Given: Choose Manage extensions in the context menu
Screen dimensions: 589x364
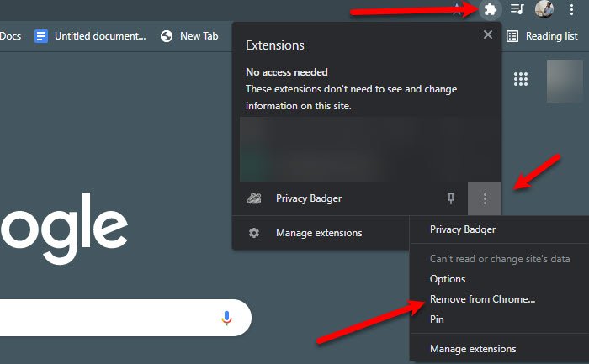Looking at the screenshot, I should click(473, 349).
